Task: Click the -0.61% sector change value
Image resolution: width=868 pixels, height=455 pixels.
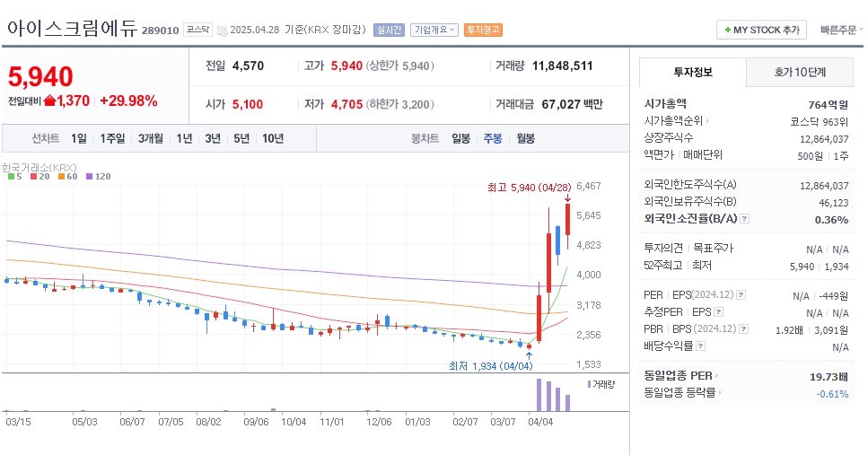Action: [833, 394]
